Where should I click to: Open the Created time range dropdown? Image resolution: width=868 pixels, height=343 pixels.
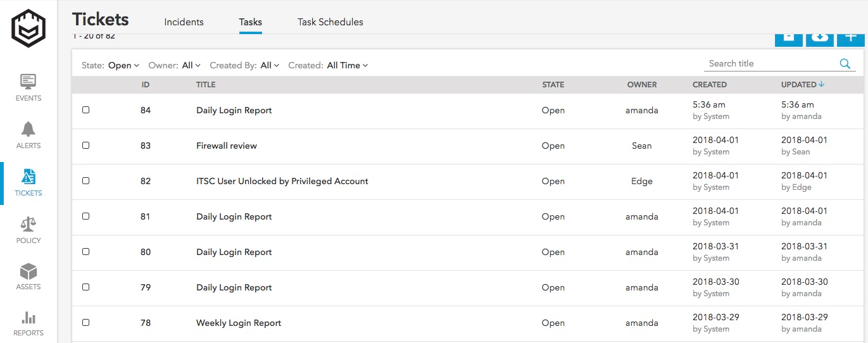(347, 65)
